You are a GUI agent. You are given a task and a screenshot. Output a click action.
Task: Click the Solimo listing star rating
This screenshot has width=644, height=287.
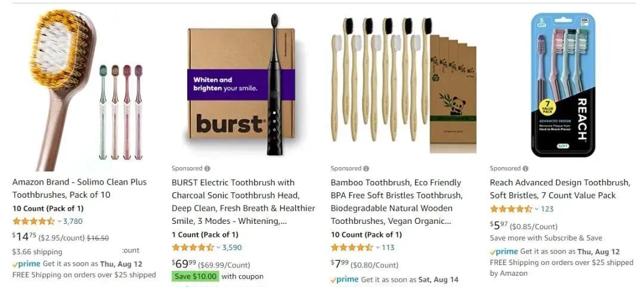click(x=33, y=222)
